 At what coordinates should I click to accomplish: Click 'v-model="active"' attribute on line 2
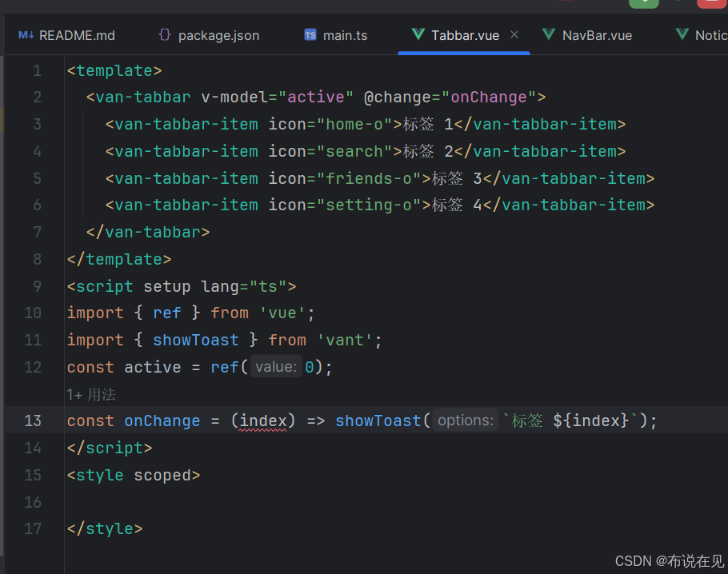pos(277,98)
